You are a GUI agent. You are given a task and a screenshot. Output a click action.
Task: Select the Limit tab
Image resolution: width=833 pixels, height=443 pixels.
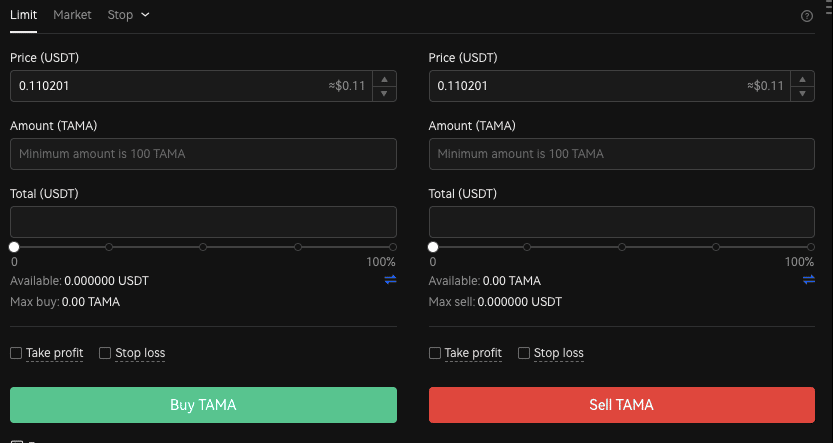coord(23,15)
